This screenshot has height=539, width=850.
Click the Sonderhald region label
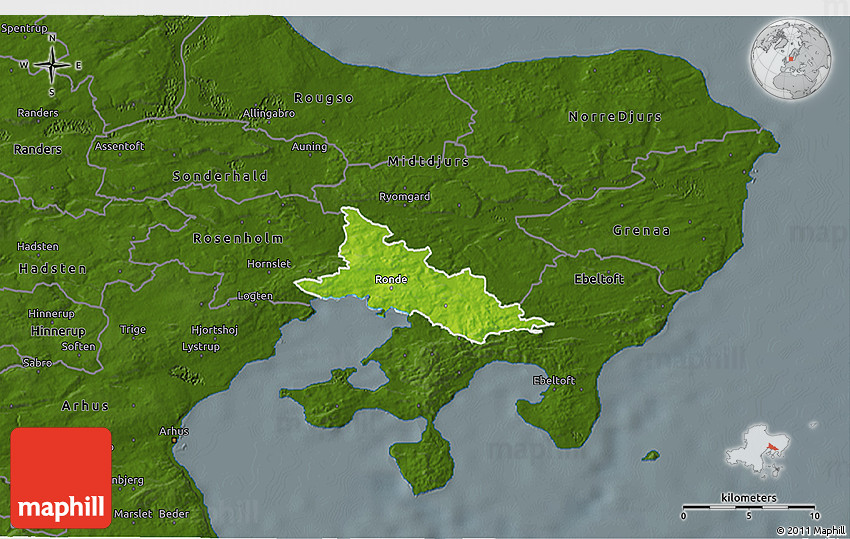pyautogui.click(x=220, y=176)
